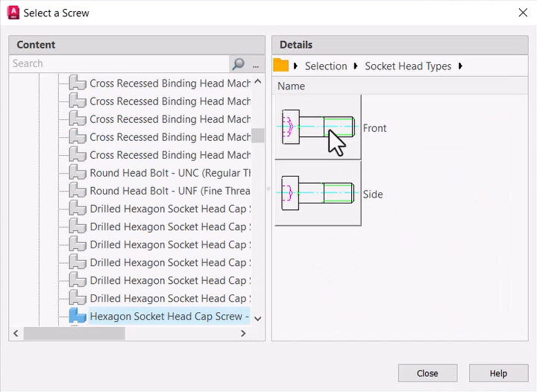Open the Selection breadcrumb item

pyautogui.click(x=326, y=66)
